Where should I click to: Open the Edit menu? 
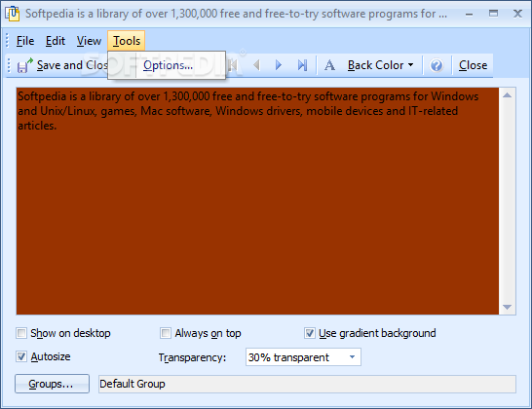click(56, 41)
